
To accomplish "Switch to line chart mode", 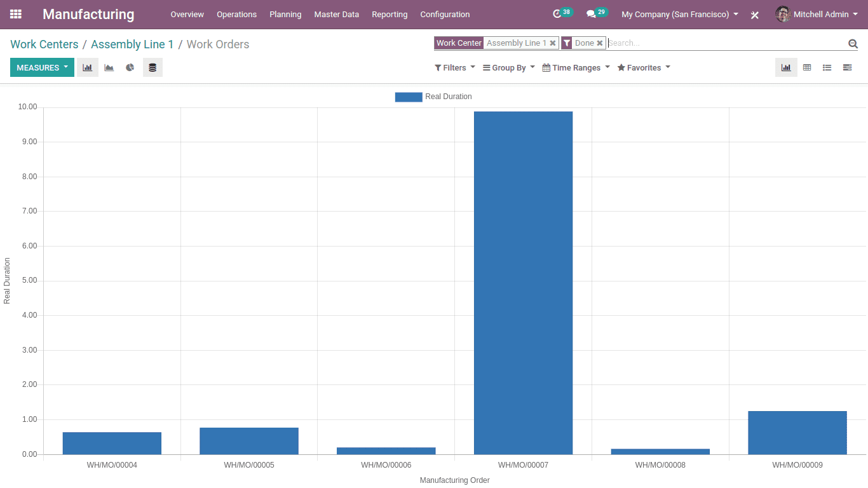I will point(109,67).
